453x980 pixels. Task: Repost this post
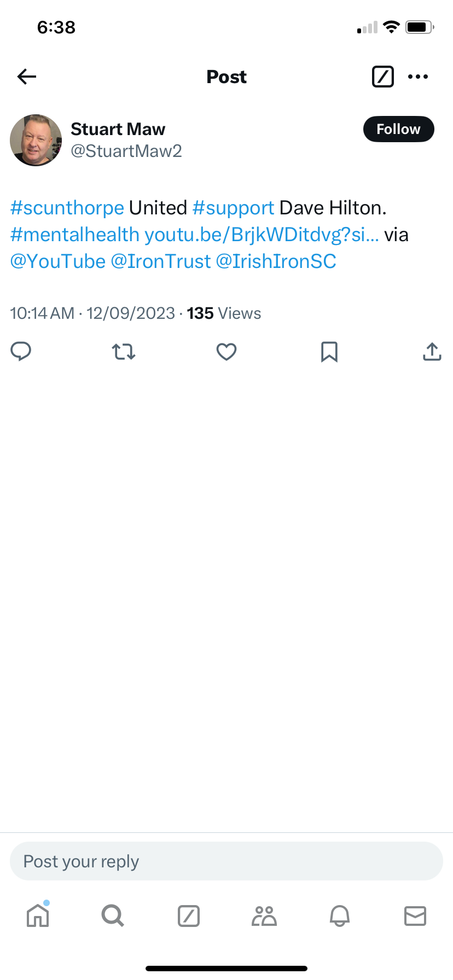pyautogui.click(x=124, y=352)
